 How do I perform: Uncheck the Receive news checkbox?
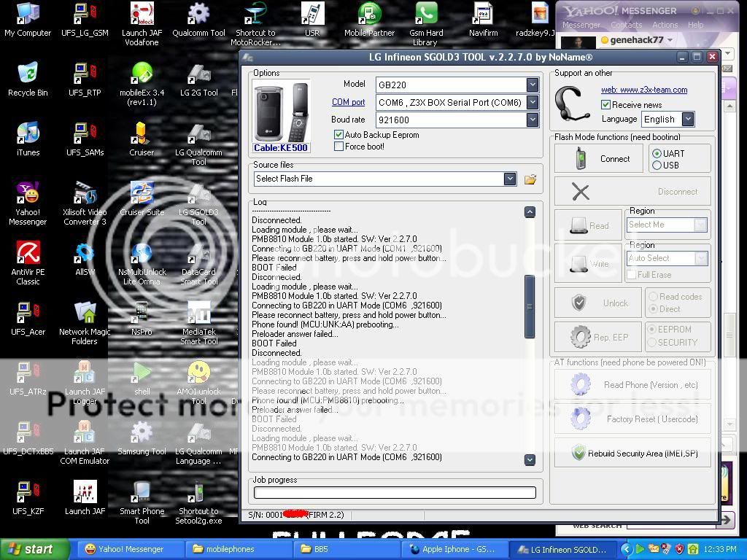(605, 105)
